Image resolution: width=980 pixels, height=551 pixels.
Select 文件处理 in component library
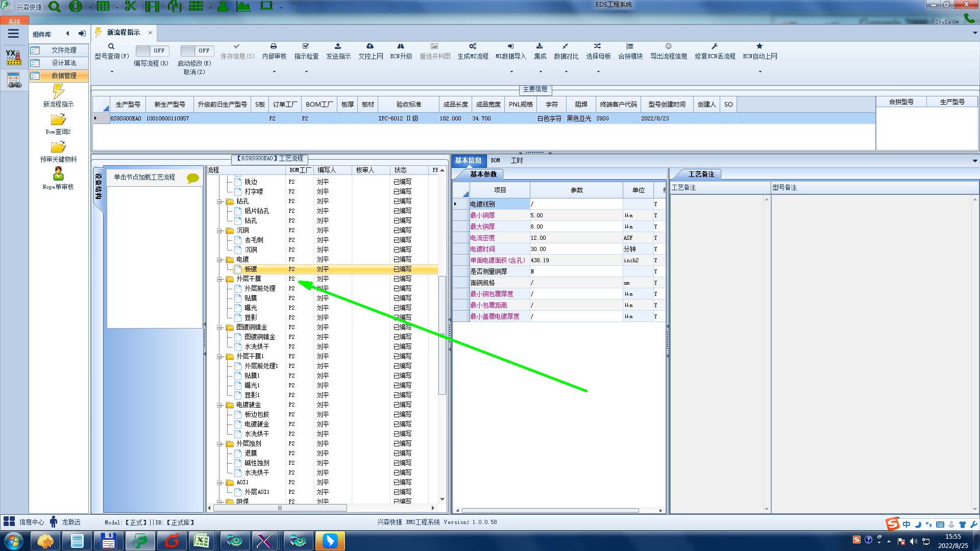64,50
